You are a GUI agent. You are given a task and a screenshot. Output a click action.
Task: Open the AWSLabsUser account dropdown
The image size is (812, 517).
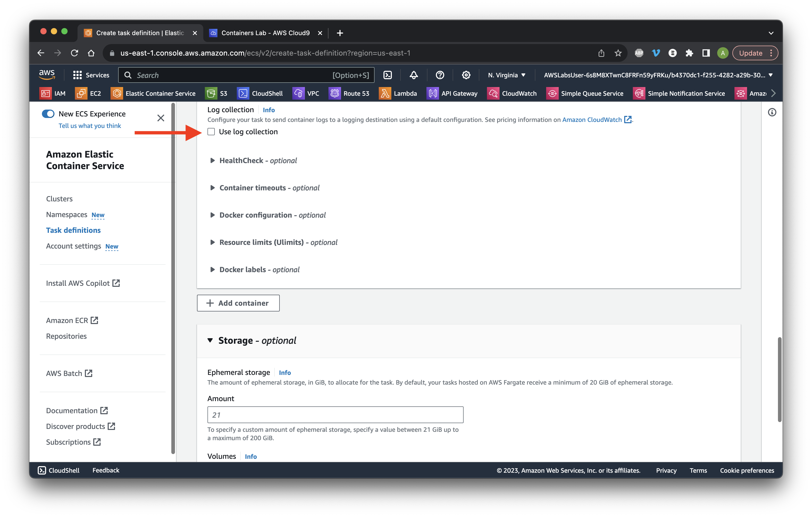pyautogui.click(x=658, y=75)
